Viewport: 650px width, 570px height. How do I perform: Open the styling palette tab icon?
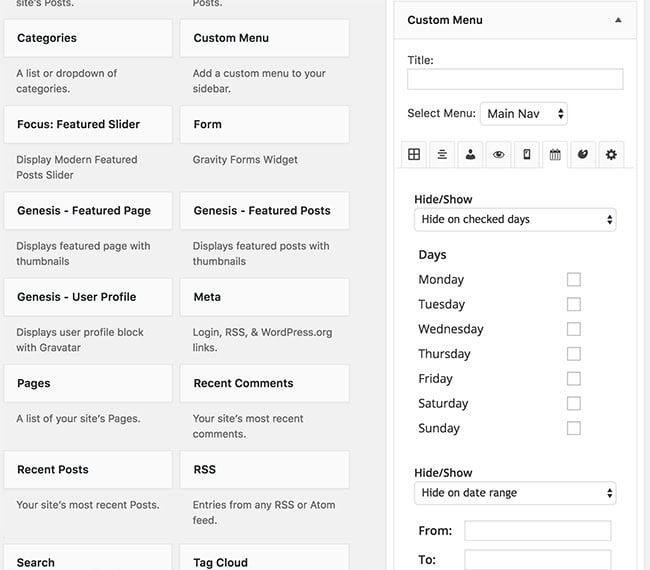click(x=583, y=155)
